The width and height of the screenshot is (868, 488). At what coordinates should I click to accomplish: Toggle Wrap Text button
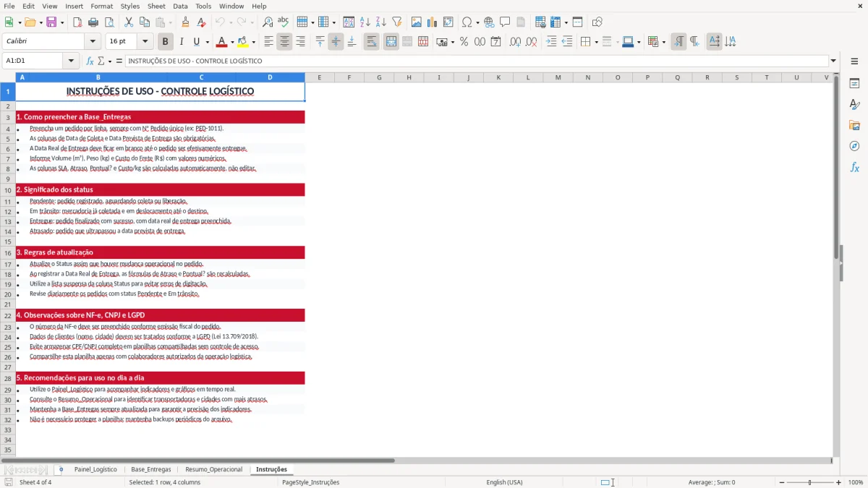point(371,42)
